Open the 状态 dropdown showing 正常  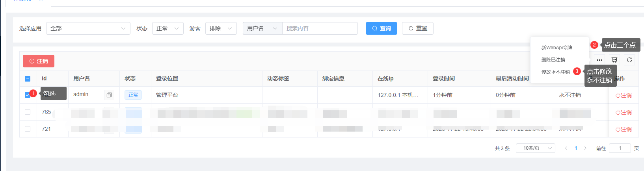(168, 28)
